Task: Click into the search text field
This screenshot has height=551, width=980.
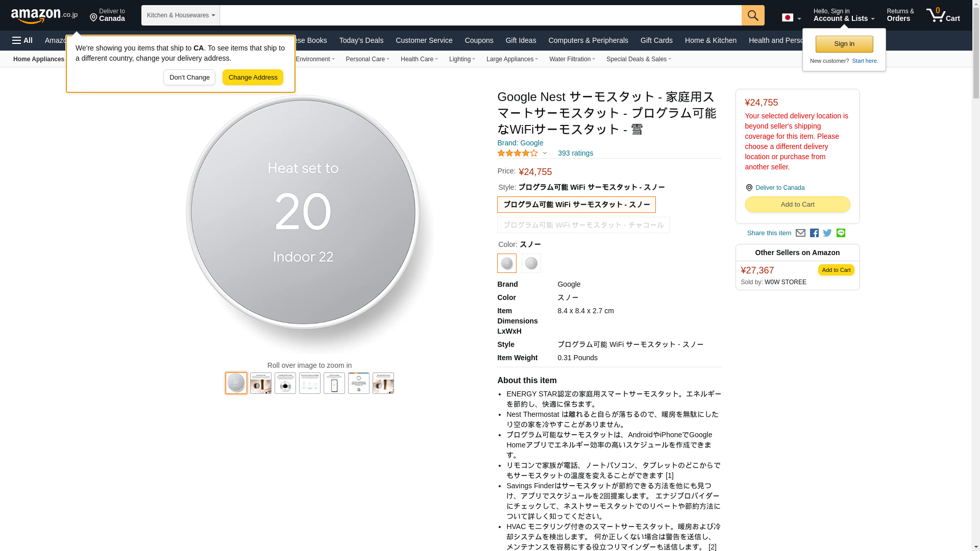Action: coord(480,15)
